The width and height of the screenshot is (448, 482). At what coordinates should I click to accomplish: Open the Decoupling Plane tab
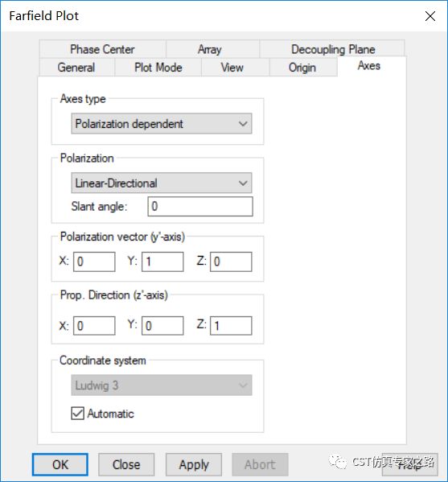pyautogui.click(x=332, y=49)
